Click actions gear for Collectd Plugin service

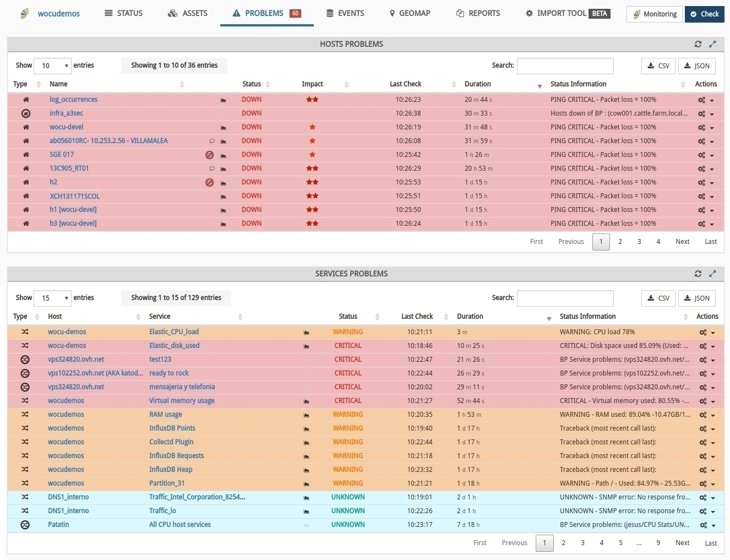703,443
